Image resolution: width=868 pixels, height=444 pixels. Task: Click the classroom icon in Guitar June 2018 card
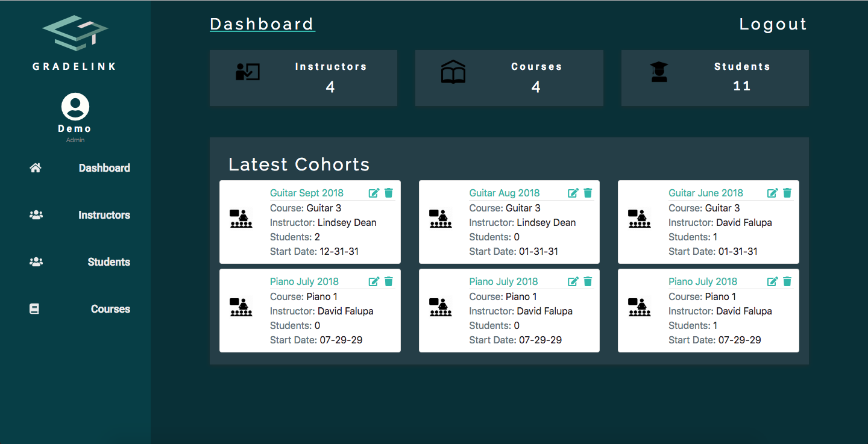pyautogui.click(x=640, y=219)
